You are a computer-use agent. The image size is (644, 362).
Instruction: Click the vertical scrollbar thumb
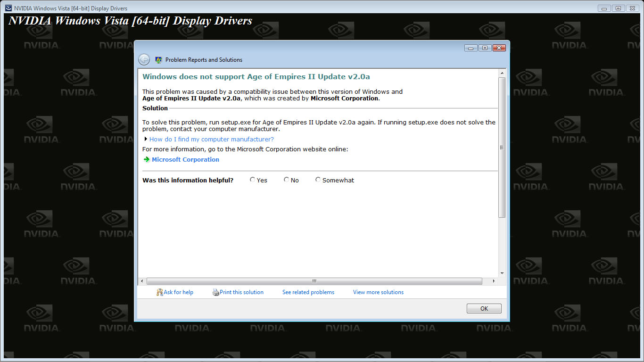502,147
